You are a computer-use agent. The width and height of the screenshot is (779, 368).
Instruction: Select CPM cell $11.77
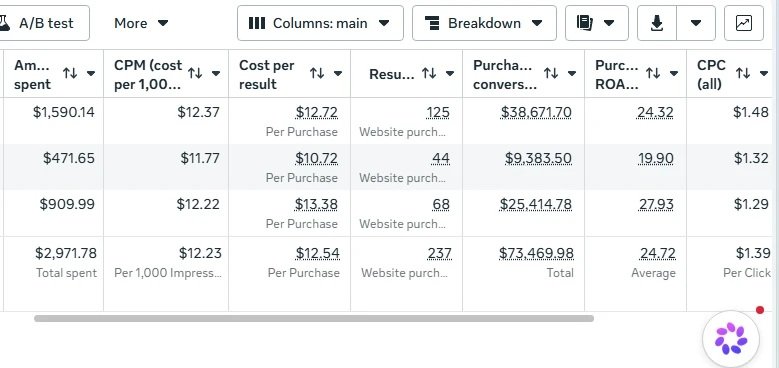(200, 158)
